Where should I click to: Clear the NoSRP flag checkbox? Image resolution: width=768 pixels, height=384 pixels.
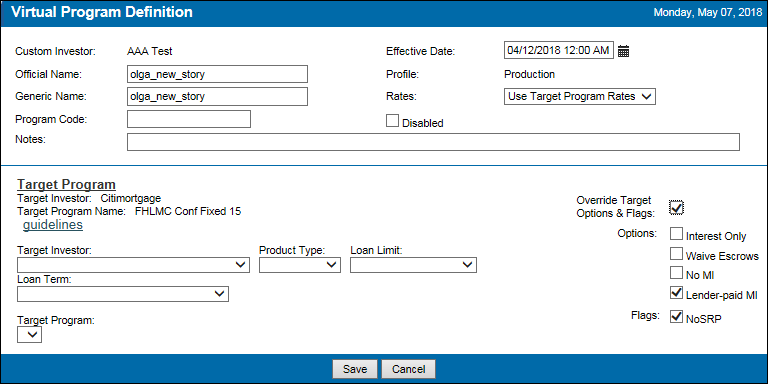point(676,316)
